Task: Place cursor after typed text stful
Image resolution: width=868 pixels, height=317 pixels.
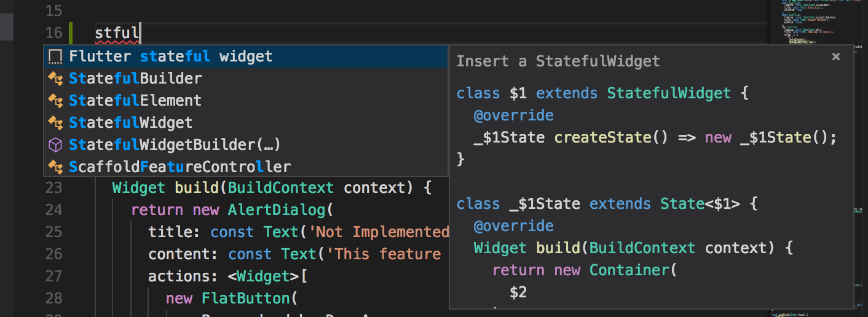Action: pyautogui.click(x=140, y=33)
